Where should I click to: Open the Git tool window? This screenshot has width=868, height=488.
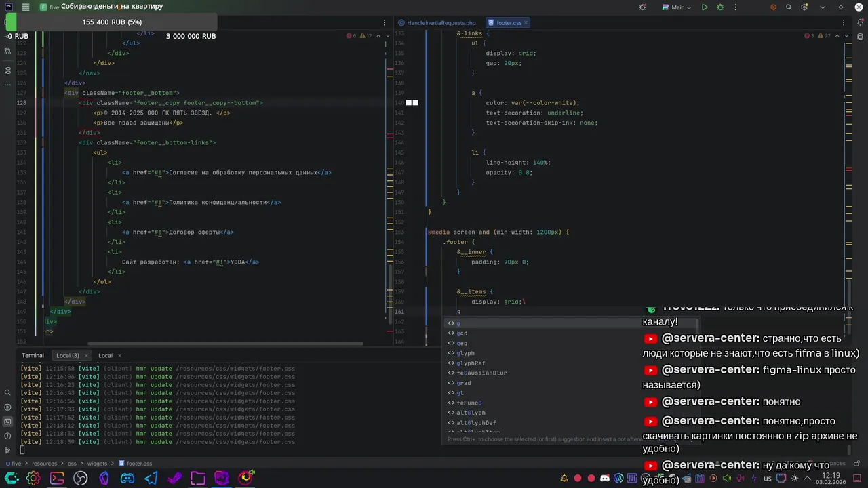(x=8, y=450)
